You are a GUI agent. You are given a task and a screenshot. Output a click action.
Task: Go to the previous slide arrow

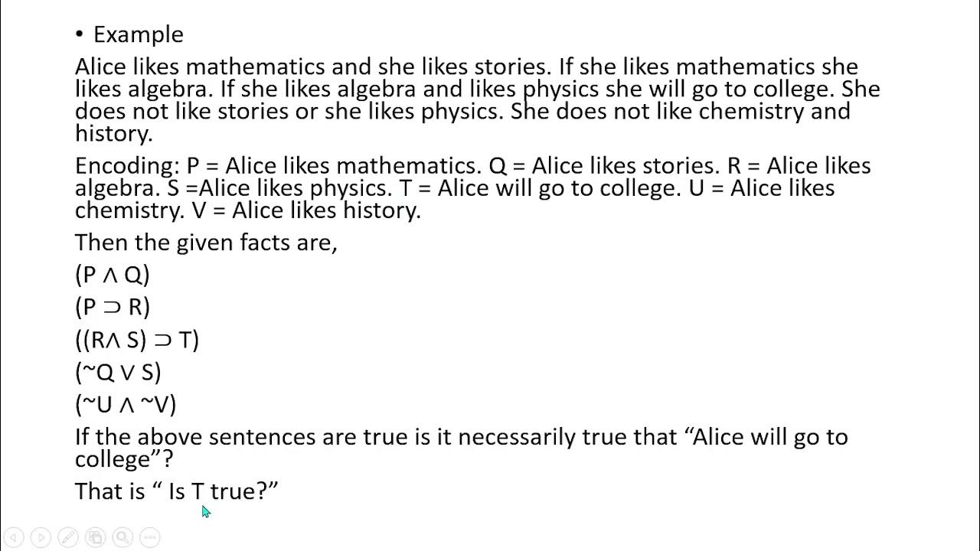(13, 537)
